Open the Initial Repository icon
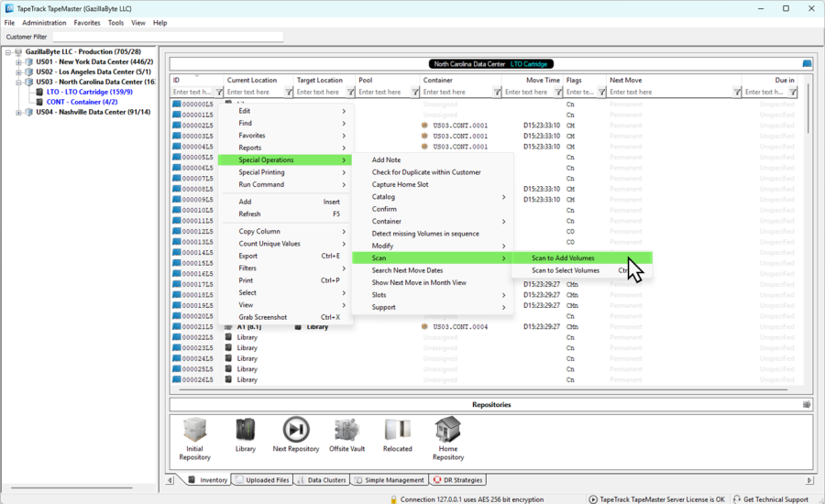The image size is (825, 504). (194, 431)
